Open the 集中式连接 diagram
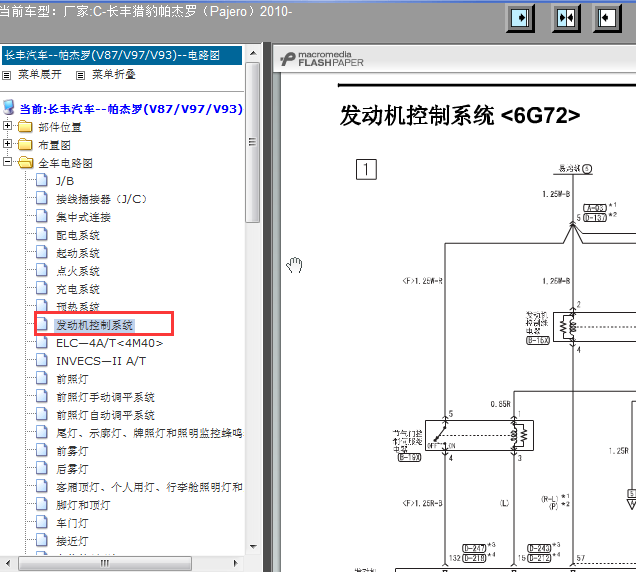 [x=84, y=217]
